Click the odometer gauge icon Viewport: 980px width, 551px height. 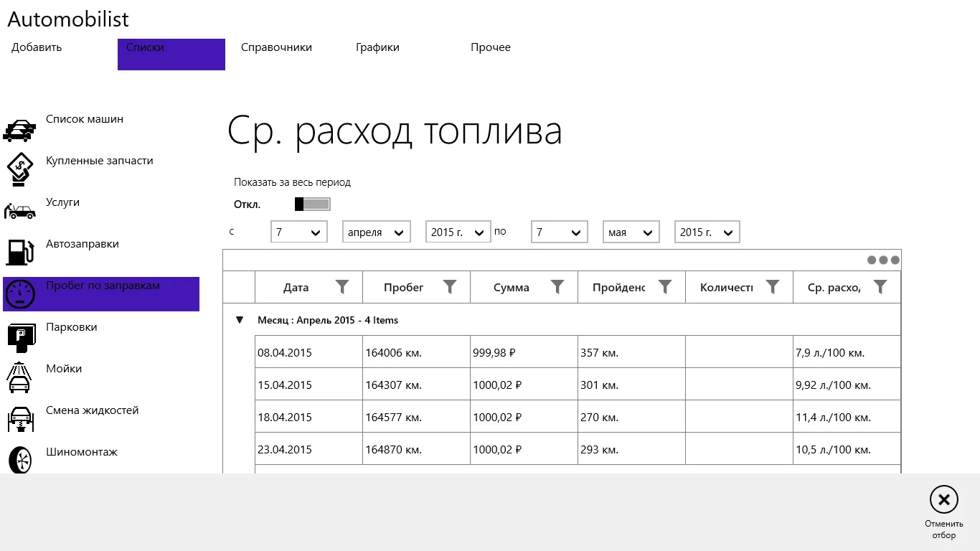pos(19,294)
